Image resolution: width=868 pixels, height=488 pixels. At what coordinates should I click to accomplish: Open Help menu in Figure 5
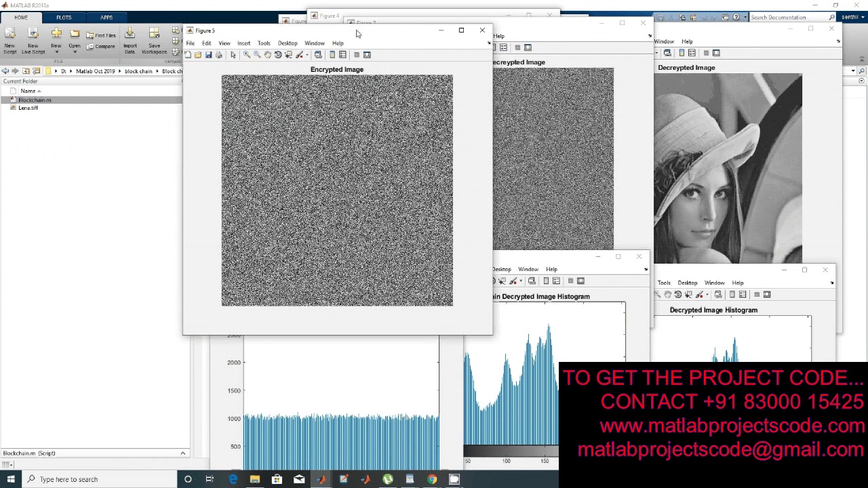pyautogui.click(x=338, y=43)
